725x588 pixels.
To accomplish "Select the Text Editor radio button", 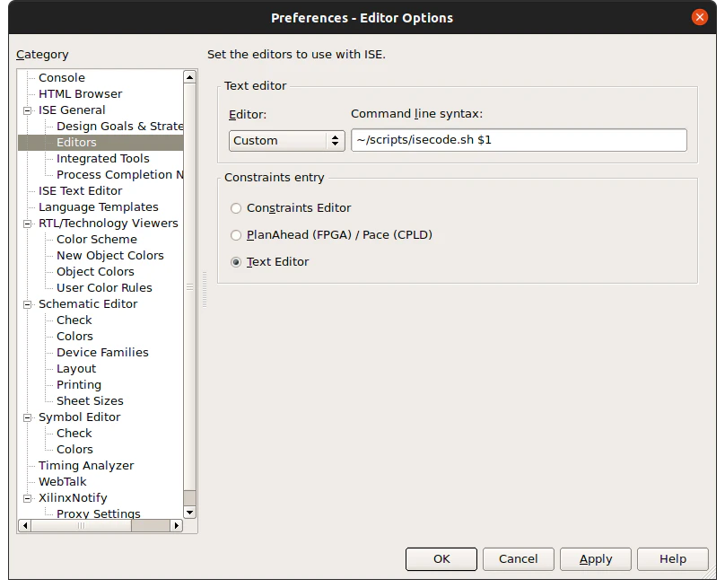I will 236,262.
